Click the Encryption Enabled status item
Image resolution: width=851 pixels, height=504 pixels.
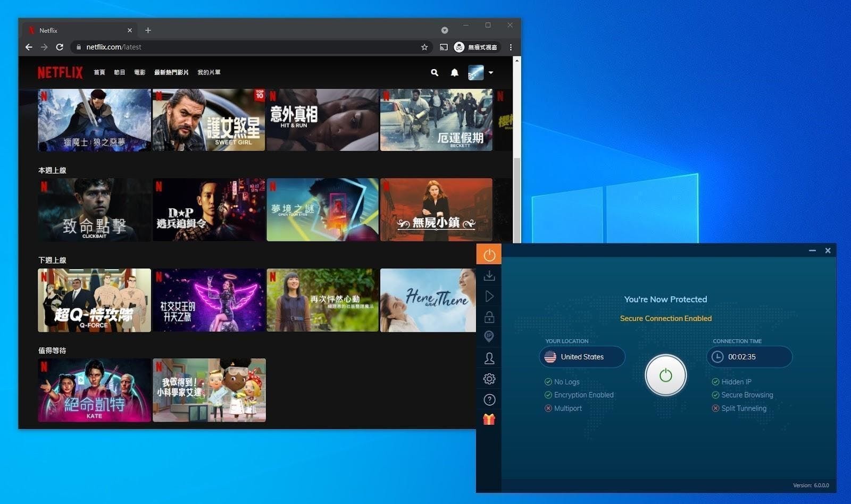click(579, 395)
